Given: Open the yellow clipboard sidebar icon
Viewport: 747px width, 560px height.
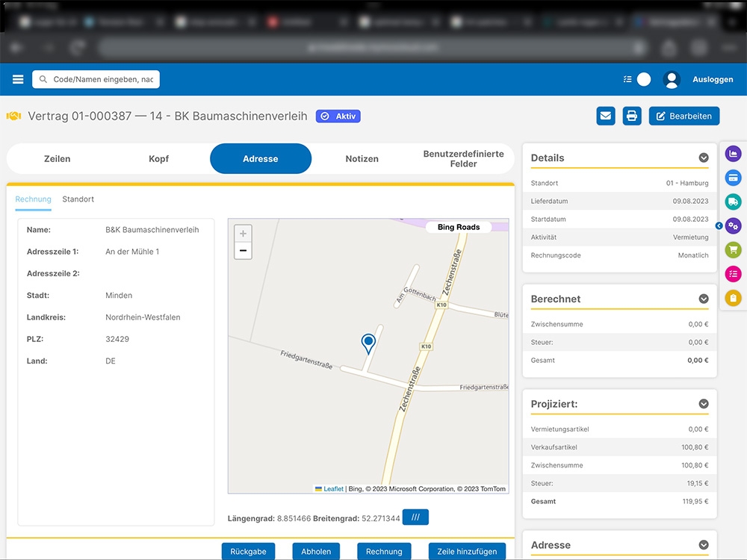Looking at the screenshot, I should point(734,298).
